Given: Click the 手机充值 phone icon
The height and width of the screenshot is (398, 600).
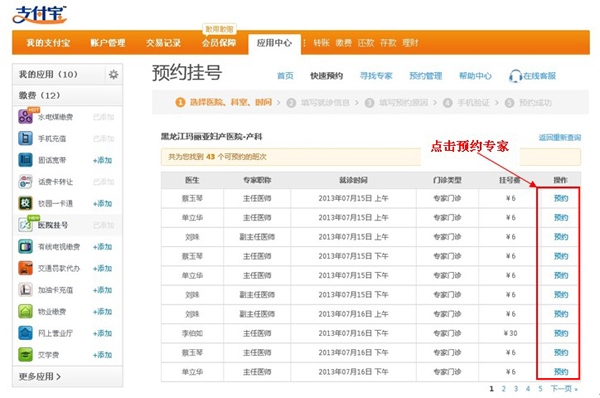Looking at the screenshot, I should 25,138.
